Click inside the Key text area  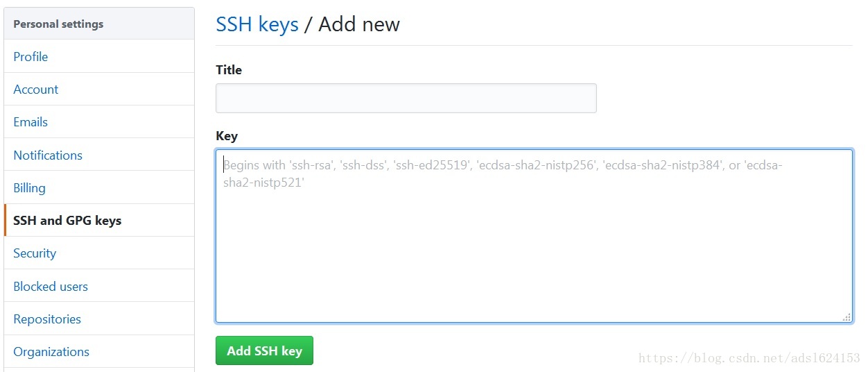tap(534, 243)
